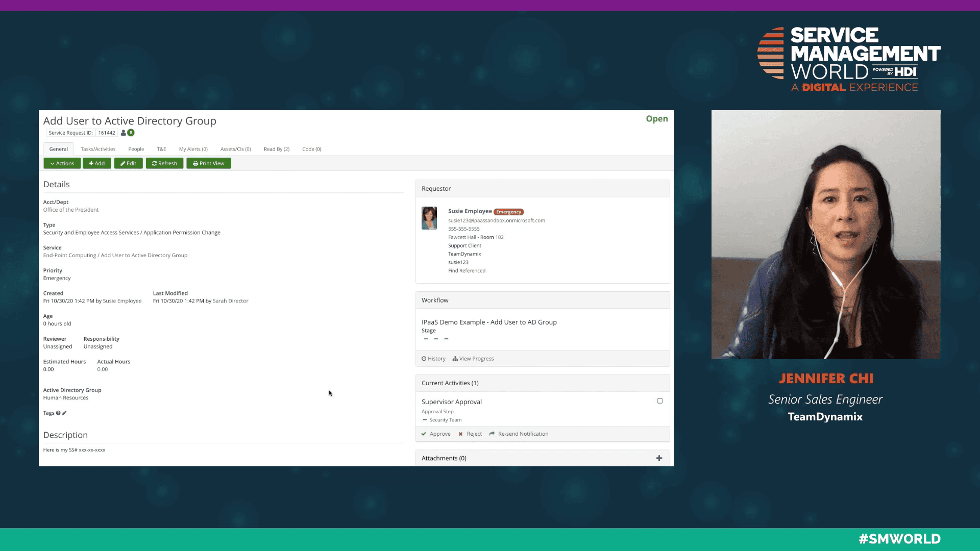Open the Read By (2) tab
This screenshot has width=980, height=551.
click(276, 149)
